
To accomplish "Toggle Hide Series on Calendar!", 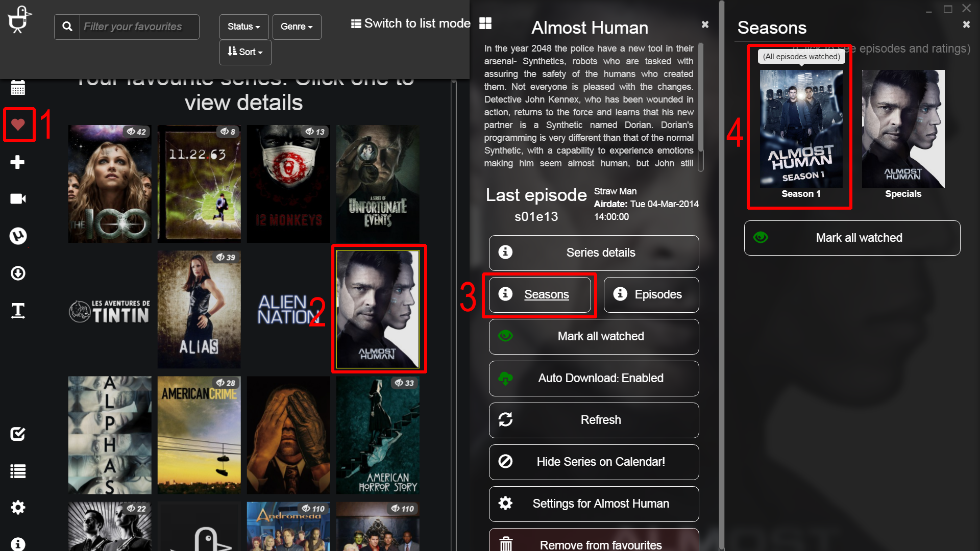I will (x=594, y=462).
